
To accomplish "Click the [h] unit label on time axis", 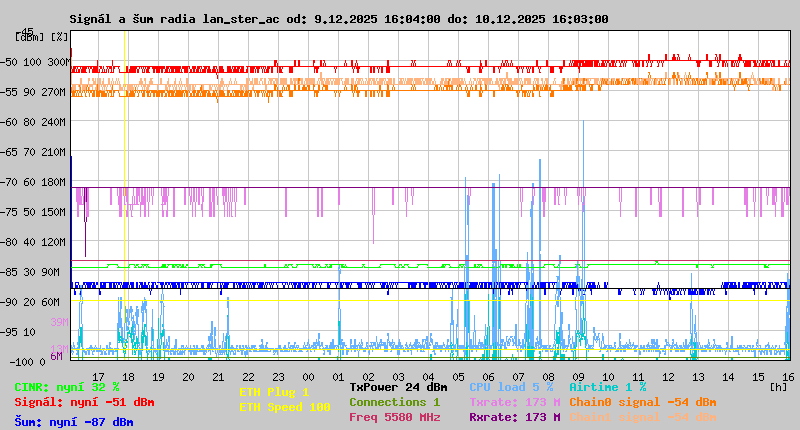I will (x=779, y=386).
